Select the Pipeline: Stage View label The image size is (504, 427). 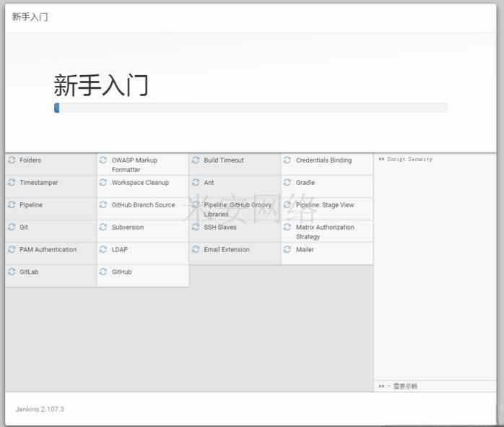325,204
